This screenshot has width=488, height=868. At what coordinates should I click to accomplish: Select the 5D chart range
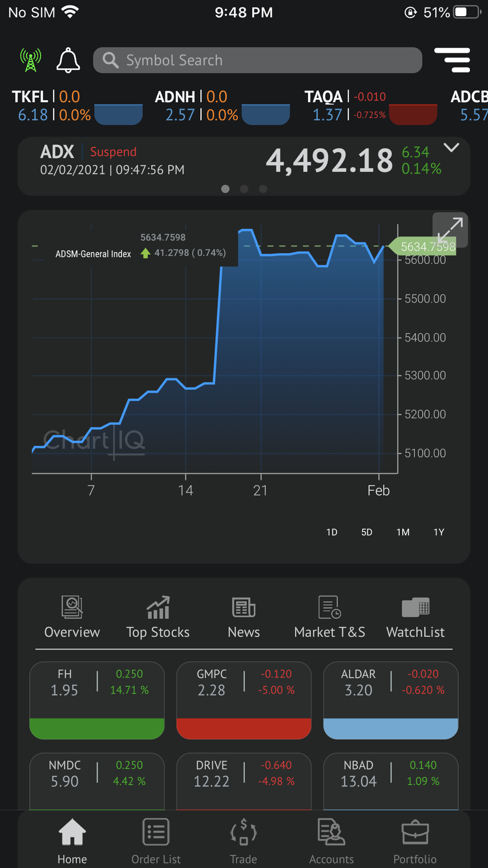click(367, 532)
